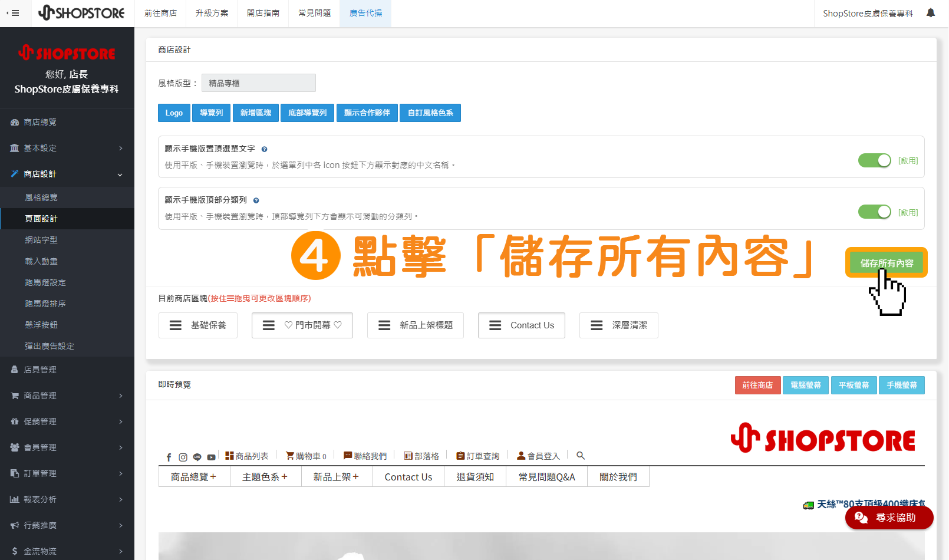Grab the drag handle of 新品上架標題 block
The height and width of the screenshot is (560, 949).
tap(384, 325)
